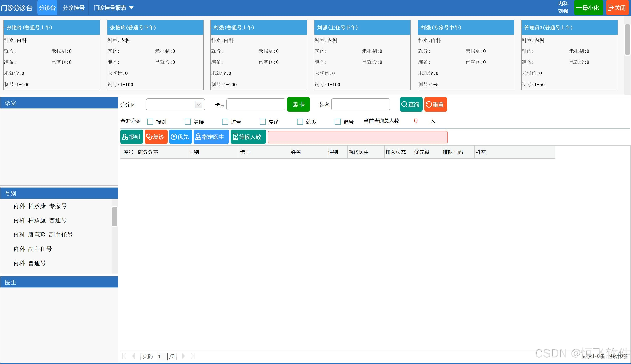Click the 重置 reset icon button
631x364 pixels.
pyautogui.click(x=435, y=105)
